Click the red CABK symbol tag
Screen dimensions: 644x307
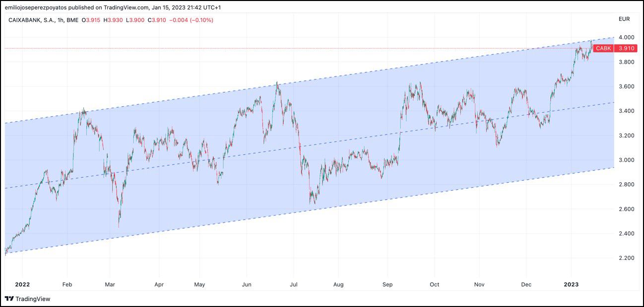603,48
